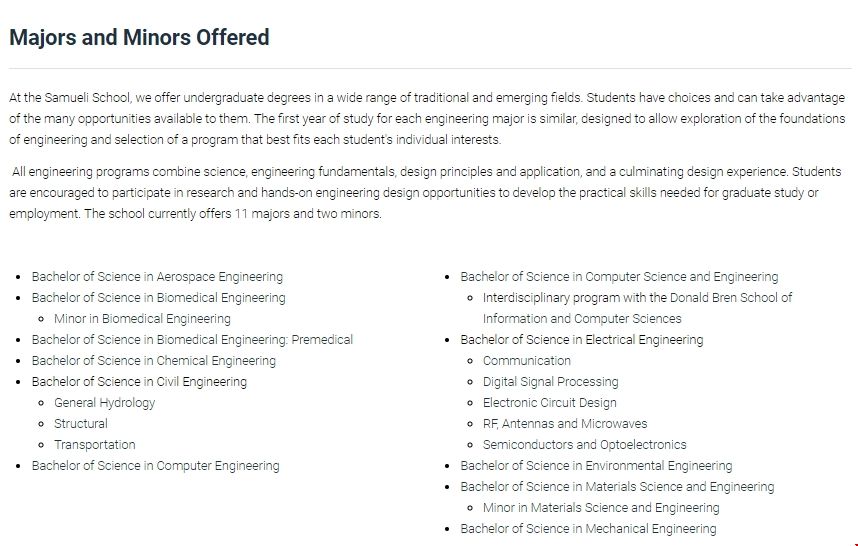The image size is (858, 546).
Task: Click the Structural specialization item
Action: click(81, 424)
